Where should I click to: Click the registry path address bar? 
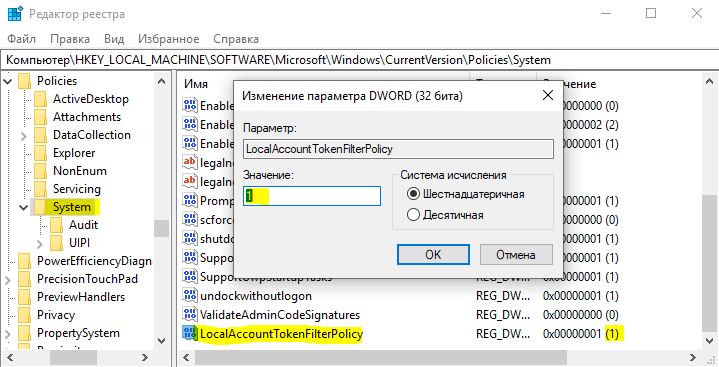pyautogui.click(x=360, y=60)
